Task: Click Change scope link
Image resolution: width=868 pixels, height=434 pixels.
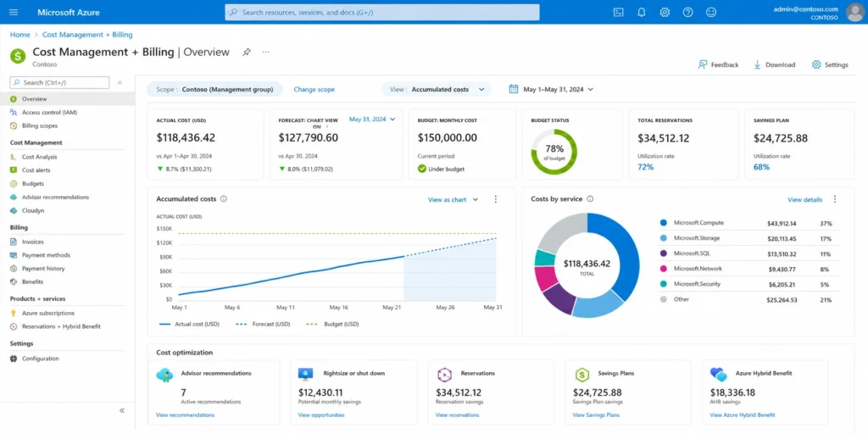Action: click(314, 89)
